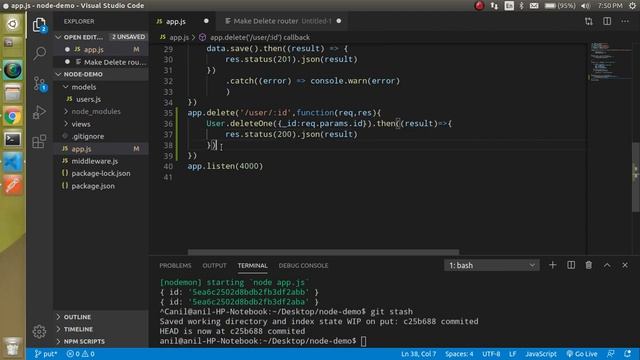The width and height of the screenshot is (640, 360).
Task: Click the app.delete callback breadcrumb
Action: coord(255,37)
